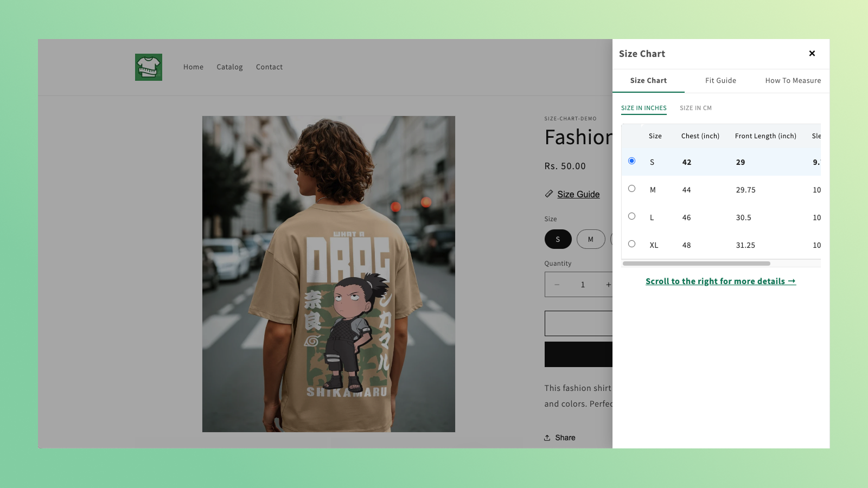Click front length value 30.5
Viewport: 868px width, 488px height.
[x=743, y=217]
